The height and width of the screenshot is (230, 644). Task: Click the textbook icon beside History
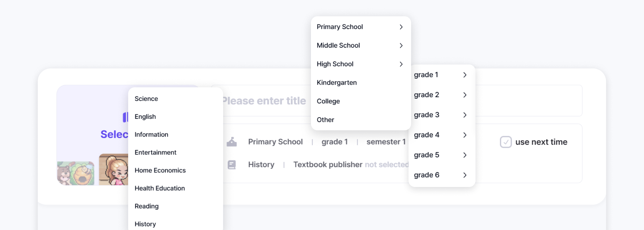(232, 165)
